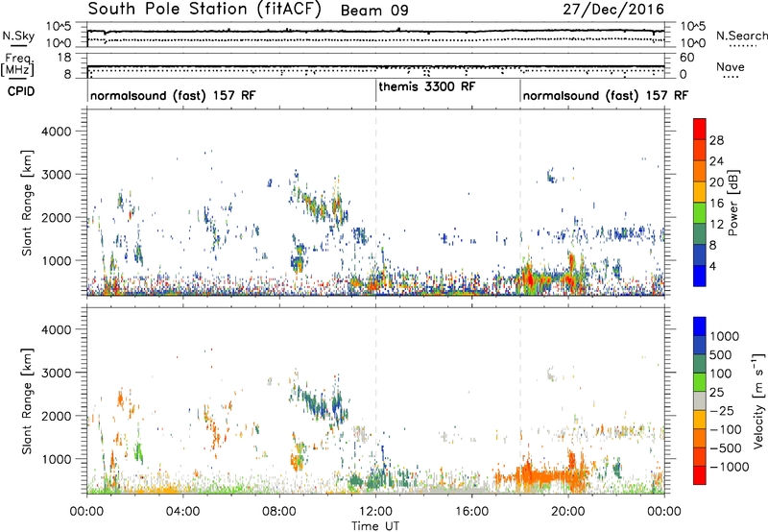
Task: Click the "Slant Range [km]" label of power panel
Action: click(28, 204)
